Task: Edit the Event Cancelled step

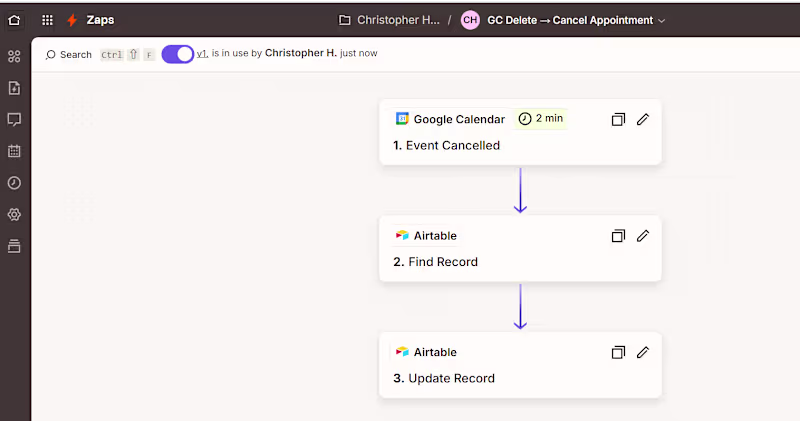Action: coord(643,119)
